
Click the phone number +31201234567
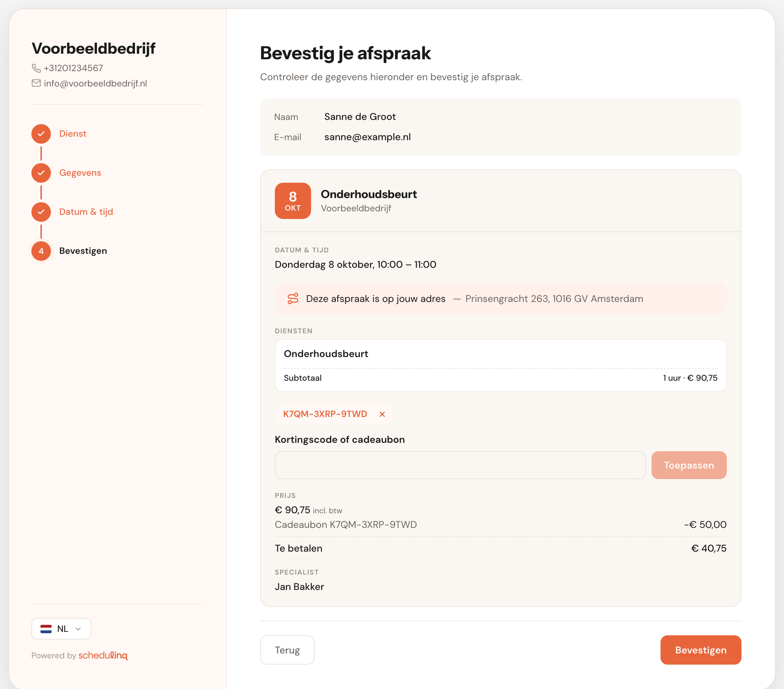pyautogui.click(x=73, y=68)
